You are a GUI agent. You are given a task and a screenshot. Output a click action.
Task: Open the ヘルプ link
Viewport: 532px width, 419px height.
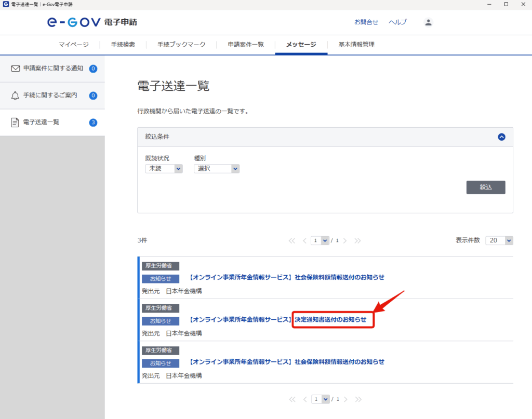(397, 22)
